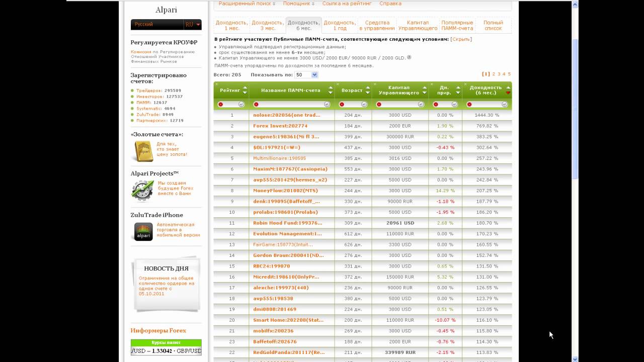Sort Дн. прир. column ascending arrow
The width and height of the screenshot is (644, 362).
tap(458, 88)
